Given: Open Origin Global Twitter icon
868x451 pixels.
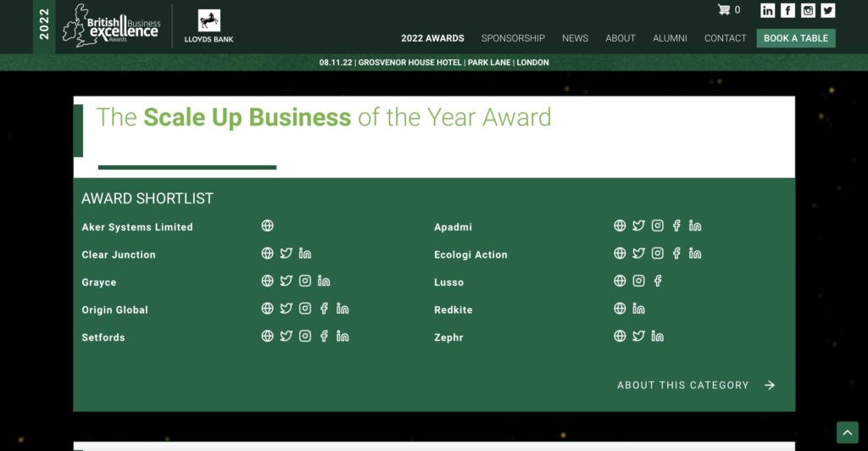Looking at the screenshot, I should (287, 309).
